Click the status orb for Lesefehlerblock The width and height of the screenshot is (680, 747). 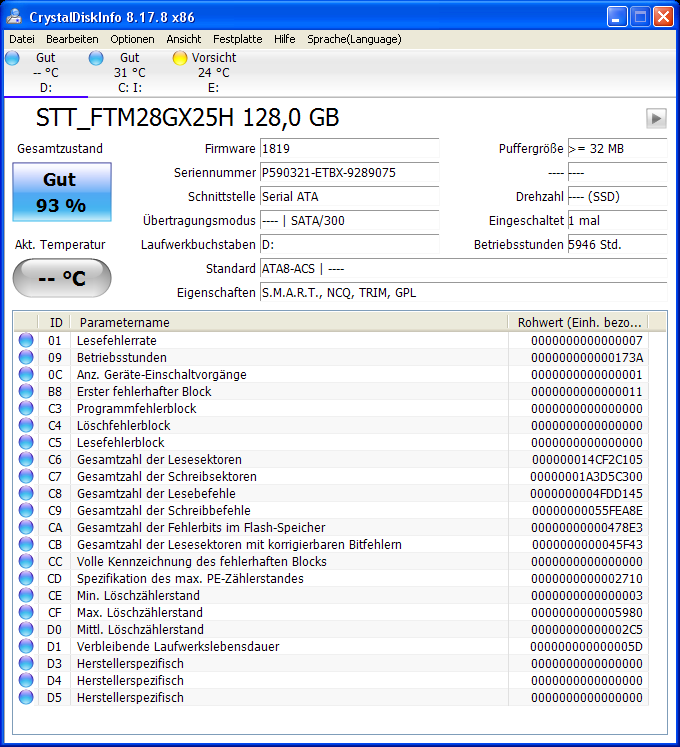click(x=26, y=442)
